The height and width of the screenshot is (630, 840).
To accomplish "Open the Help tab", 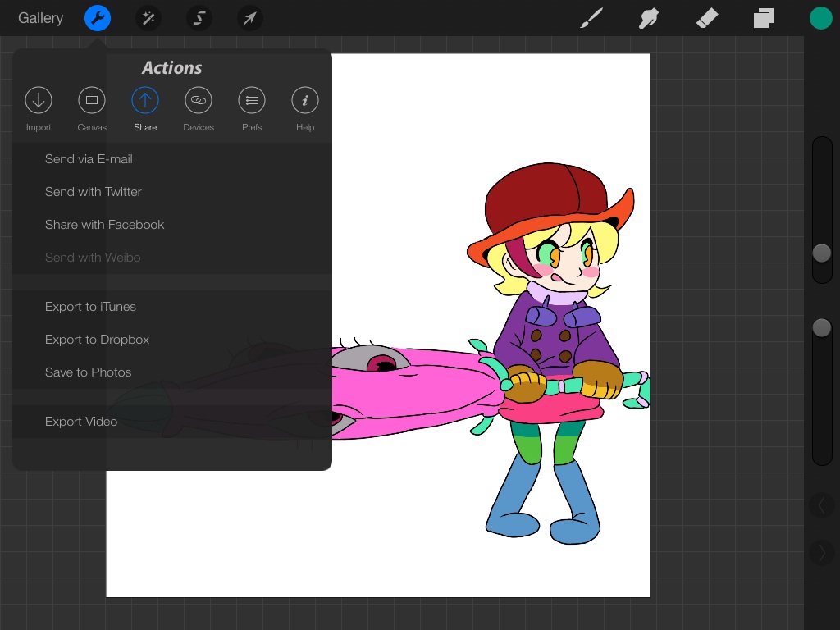I will (305, 109).
